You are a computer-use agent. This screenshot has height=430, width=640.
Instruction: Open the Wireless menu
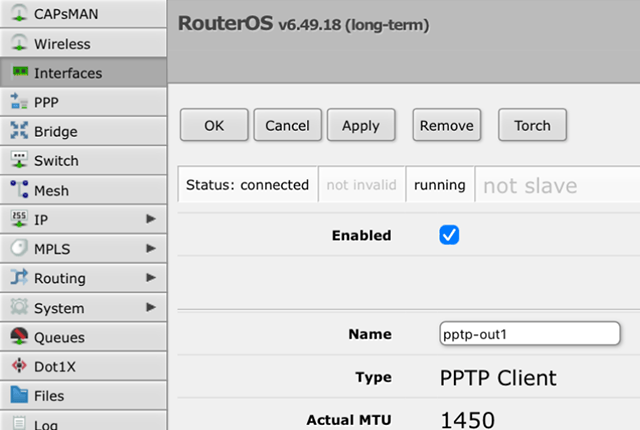tap(83, 43)
